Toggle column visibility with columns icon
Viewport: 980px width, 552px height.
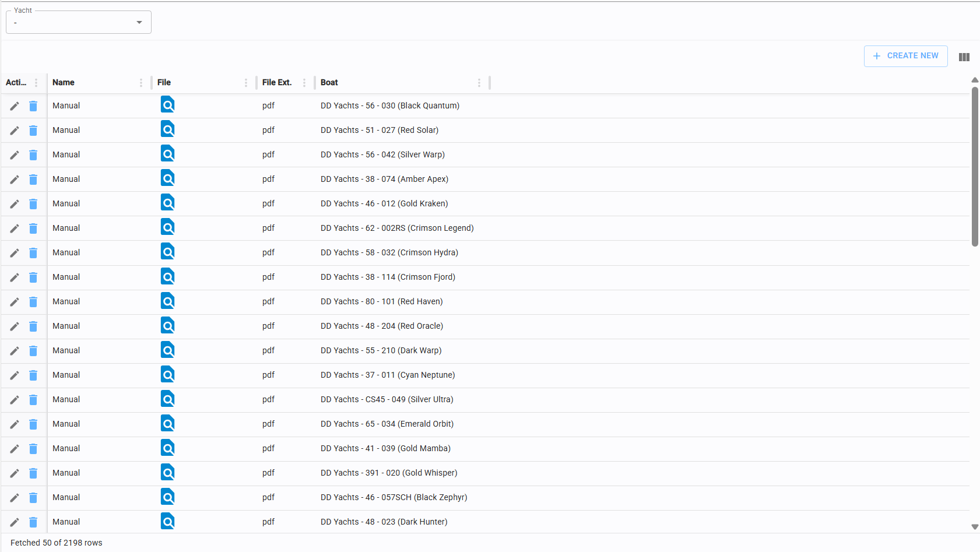click(x=964, y=57)
